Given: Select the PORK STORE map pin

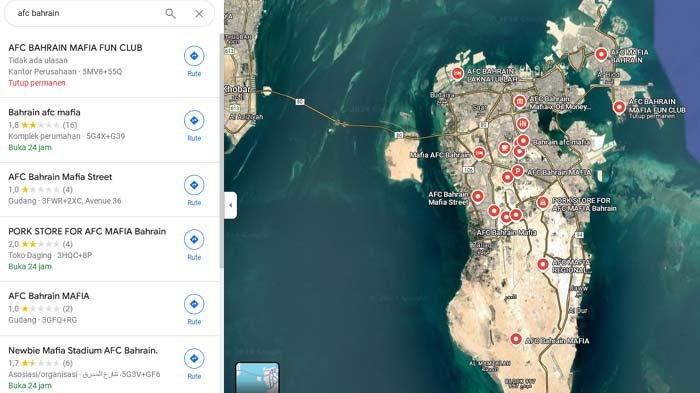Looking at the screenshot, I should coord(542,202).
